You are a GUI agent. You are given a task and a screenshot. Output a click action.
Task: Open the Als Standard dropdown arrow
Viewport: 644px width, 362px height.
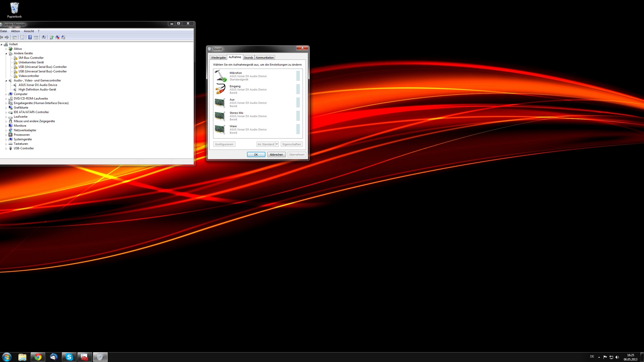pyautogui.click(x=277, y=144)
